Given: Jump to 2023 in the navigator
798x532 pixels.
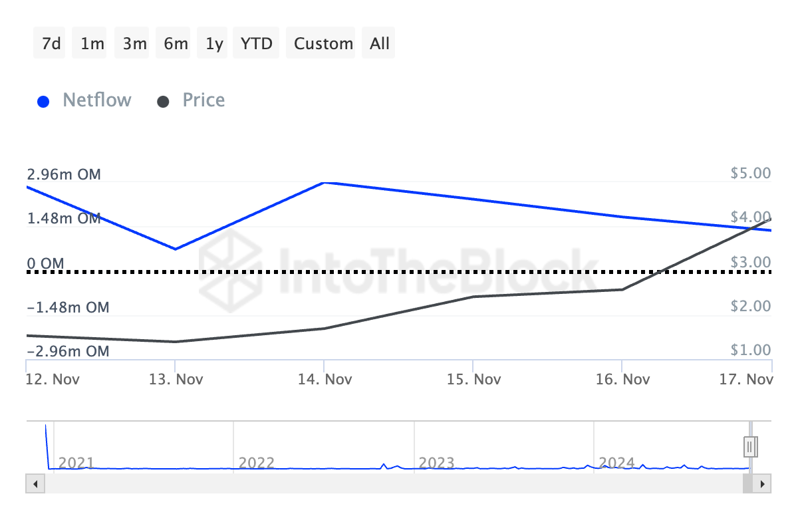Looking at the screenshot, I should (x=436, y=463).
